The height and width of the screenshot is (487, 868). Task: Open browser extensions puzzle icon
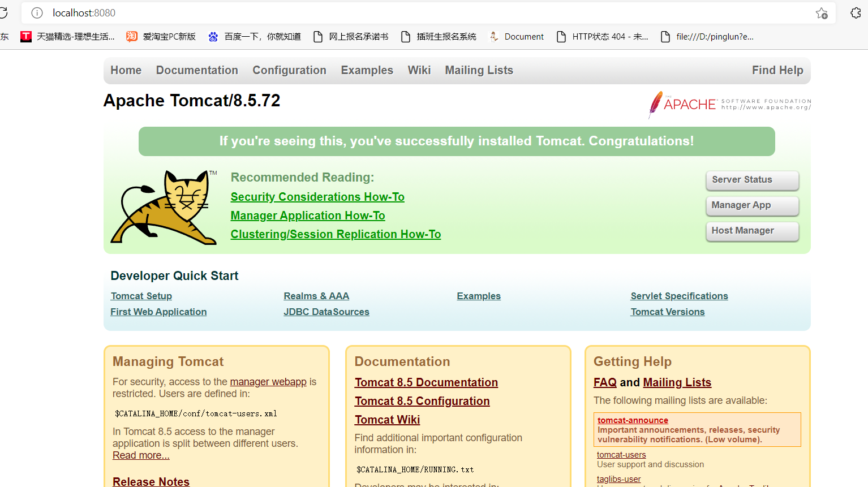pos(856,13)
